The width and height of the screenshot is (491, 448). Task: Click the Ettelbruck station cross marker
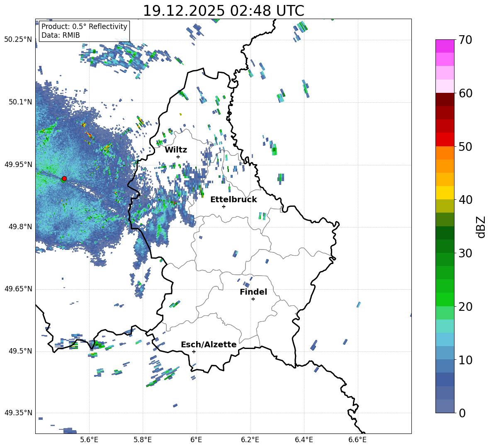pos(224,206)
